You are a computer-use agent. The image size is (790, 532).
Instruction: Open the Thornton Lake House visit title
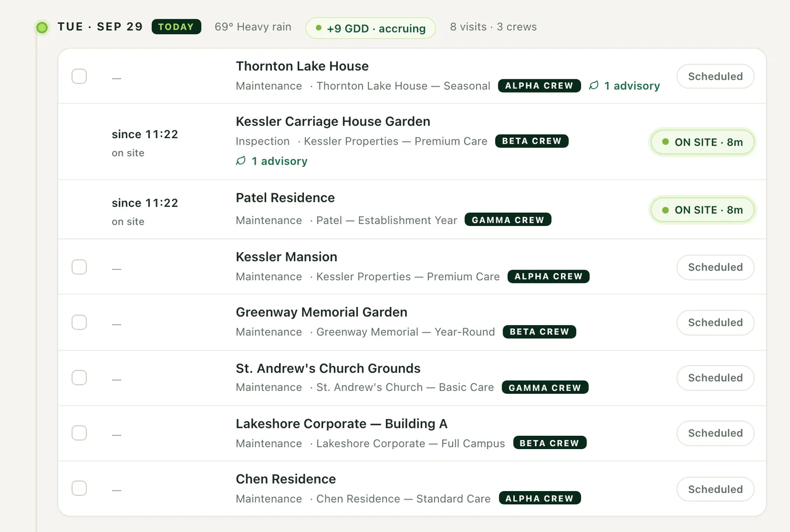pos(302,66)
